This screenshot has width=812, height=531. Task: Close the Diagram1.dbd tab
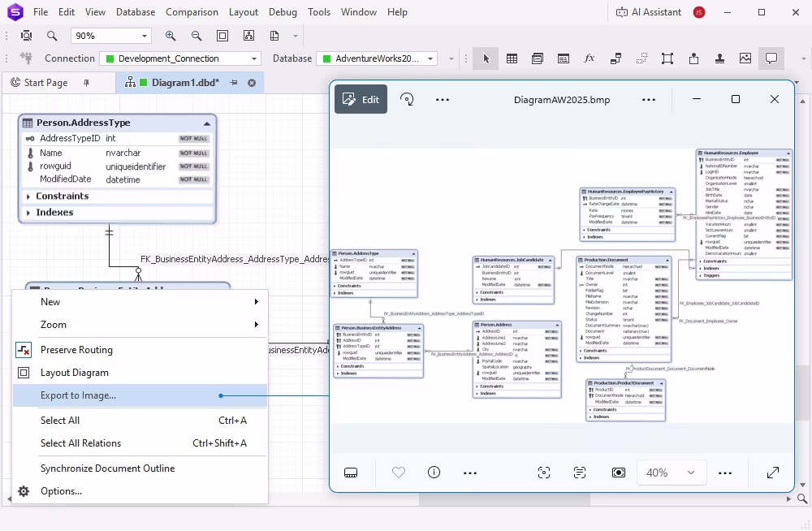pos(252,83)
